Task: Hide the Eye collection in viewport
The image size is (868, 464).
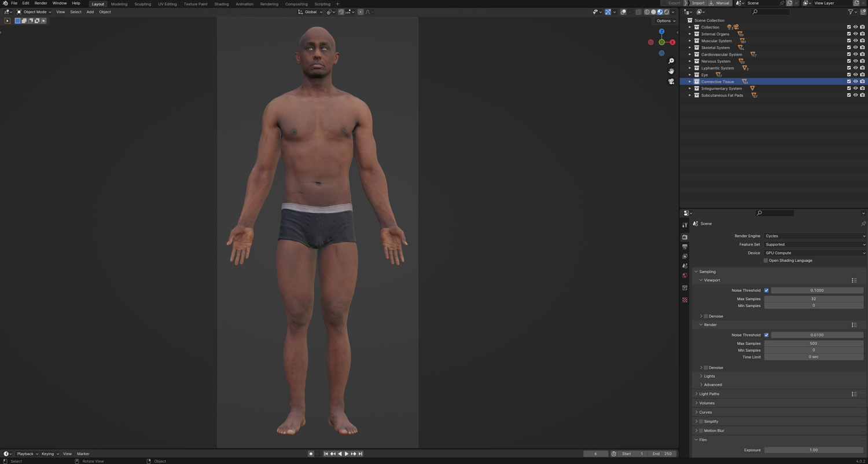Action: pos(855,75)
